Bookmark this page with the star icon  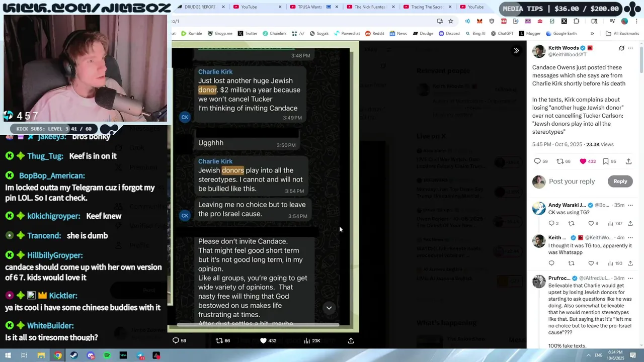[451, 21]
